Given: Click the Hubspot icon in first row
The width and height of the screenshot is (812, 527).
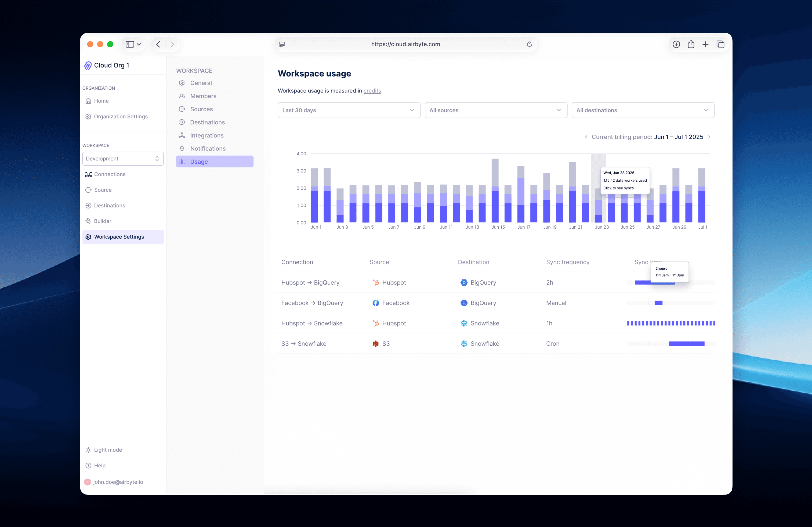Looking at the screenshot, I should tap(376, 283).
